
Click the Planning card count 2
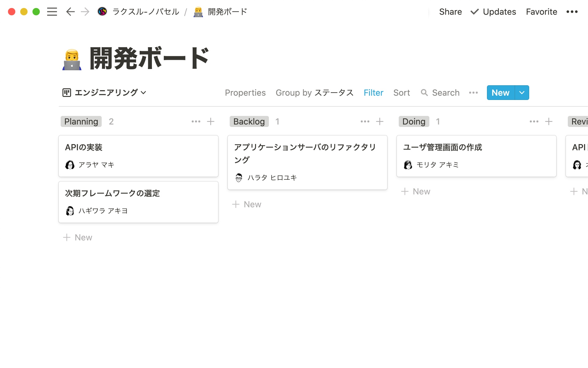(x=111, y=121)
